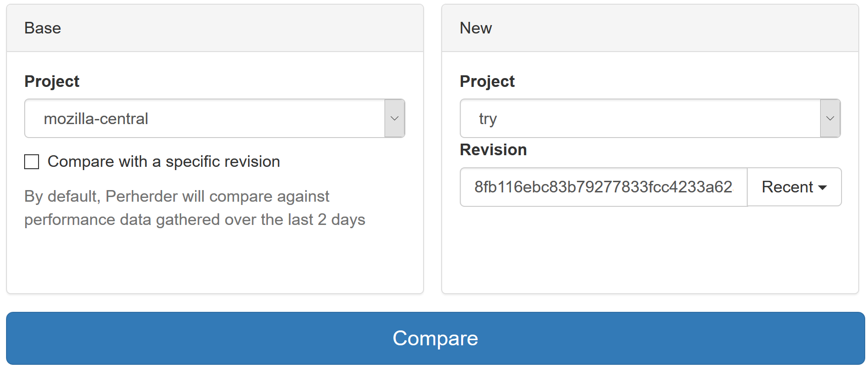This screenshot has width=868, height=369.
Task: Click 'Compare with a specific revision' label
Action: click(x=163, y=162)
